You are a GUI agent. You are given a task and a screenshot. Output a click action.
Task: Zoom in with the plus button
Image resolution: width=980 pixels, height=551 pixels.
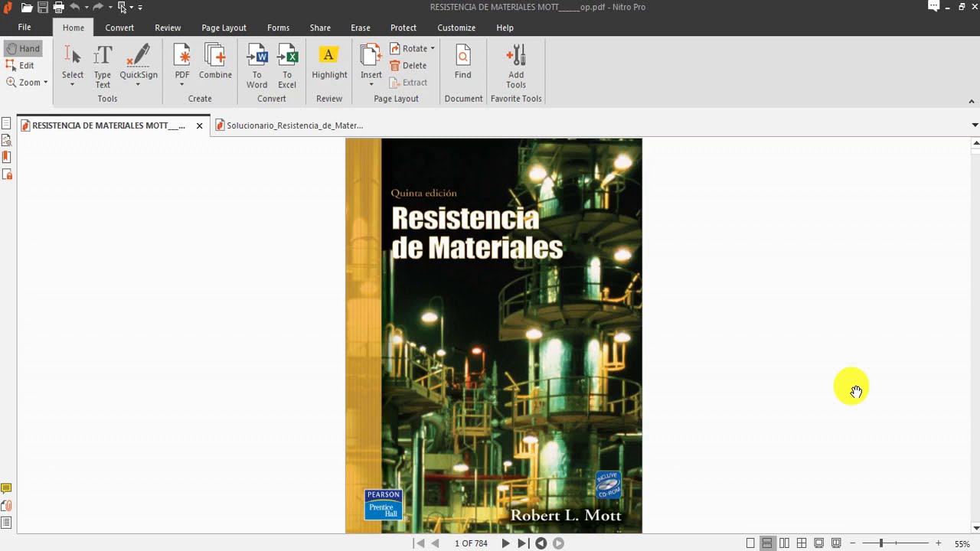pyautogui.click(x=938, y=543)
